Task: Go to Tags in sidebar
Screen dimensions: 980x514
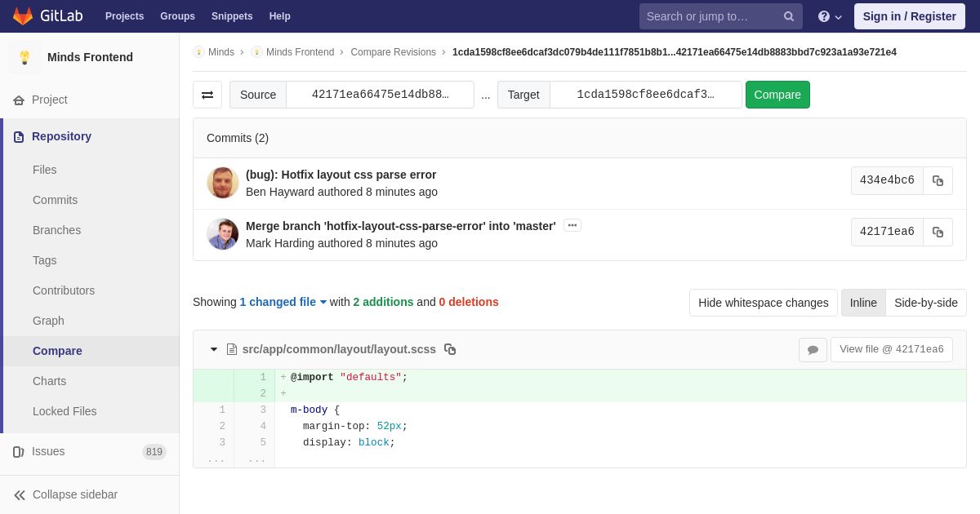Action: (x=45, y=260)
